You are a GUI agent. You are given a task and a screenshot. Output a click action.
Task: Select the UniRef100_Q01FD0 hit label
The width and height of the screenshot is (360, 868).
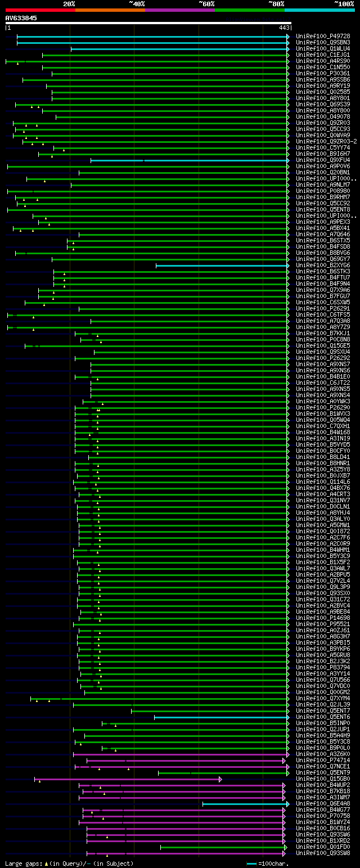(323, 847)
